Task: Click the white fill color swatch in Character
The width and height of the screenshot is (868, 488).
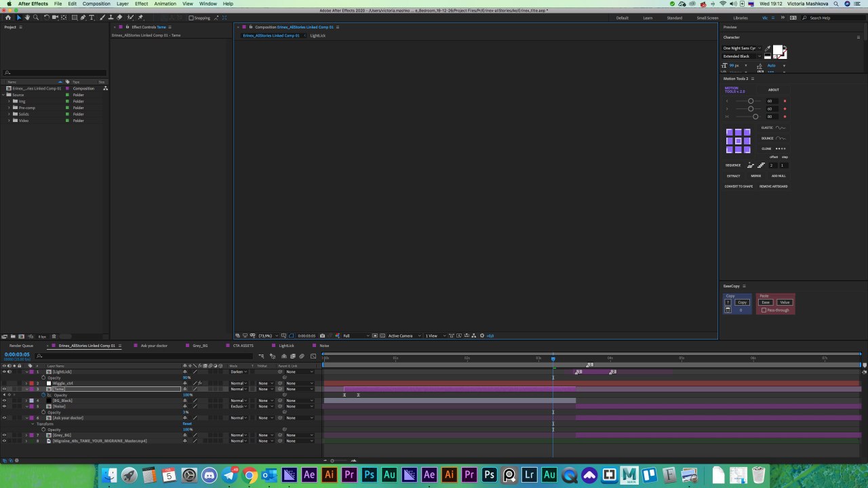Action: pyautogui.click(x=778, y=49)
